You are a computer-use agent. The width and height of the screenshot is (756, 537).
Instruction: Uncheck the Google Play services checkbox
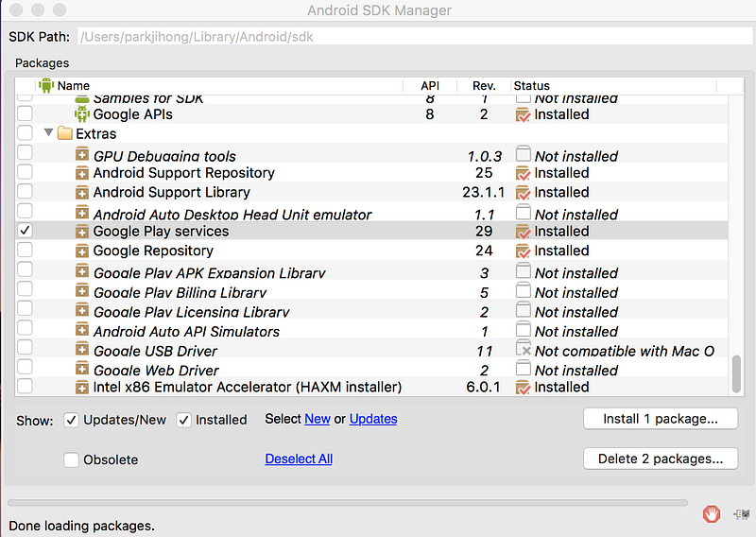[25, 231]
